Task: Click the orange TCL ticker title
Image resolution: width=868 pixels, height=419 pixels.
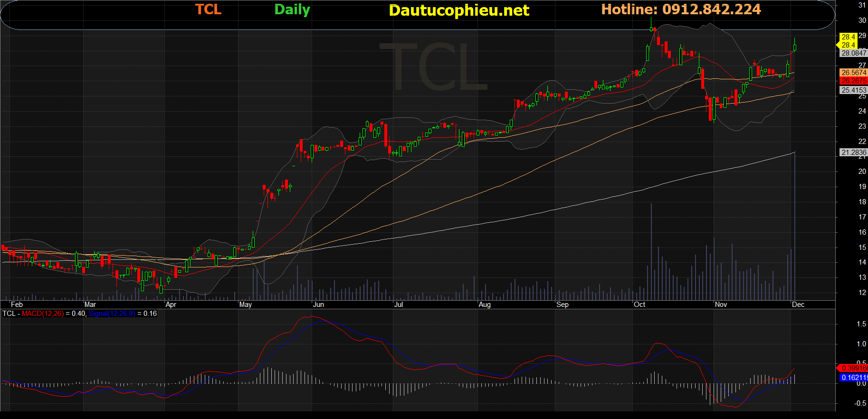Action: [208, 10]
